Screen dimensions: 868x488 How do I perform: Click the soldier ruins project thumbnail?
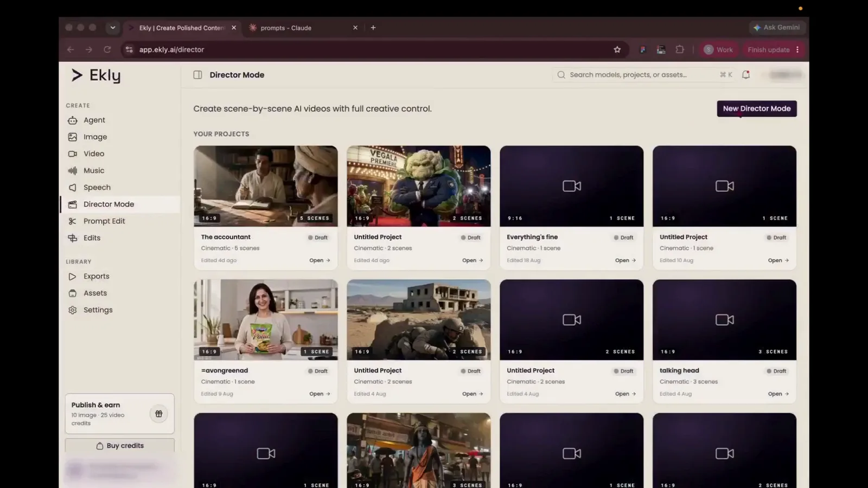(419, 320)
